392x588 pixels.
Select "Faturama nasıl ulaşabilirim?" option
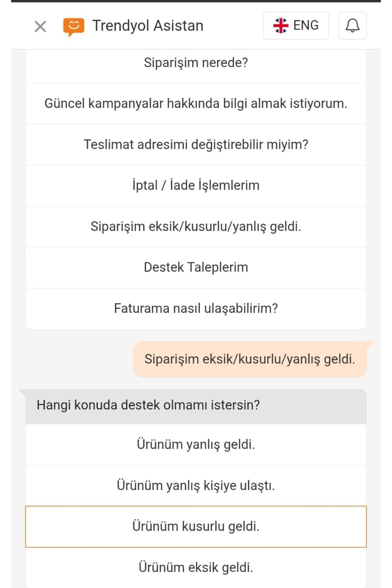click(196, 308)
